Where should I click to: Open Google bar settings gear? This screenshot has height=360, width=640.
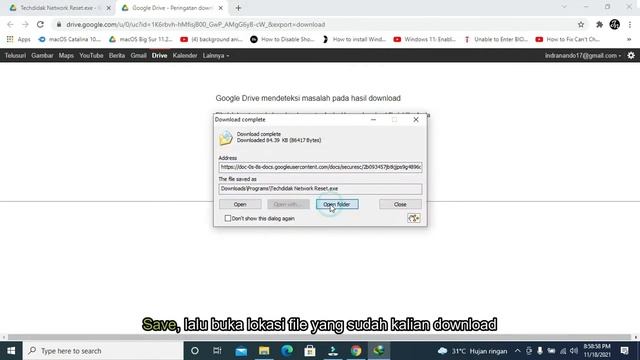631,56
